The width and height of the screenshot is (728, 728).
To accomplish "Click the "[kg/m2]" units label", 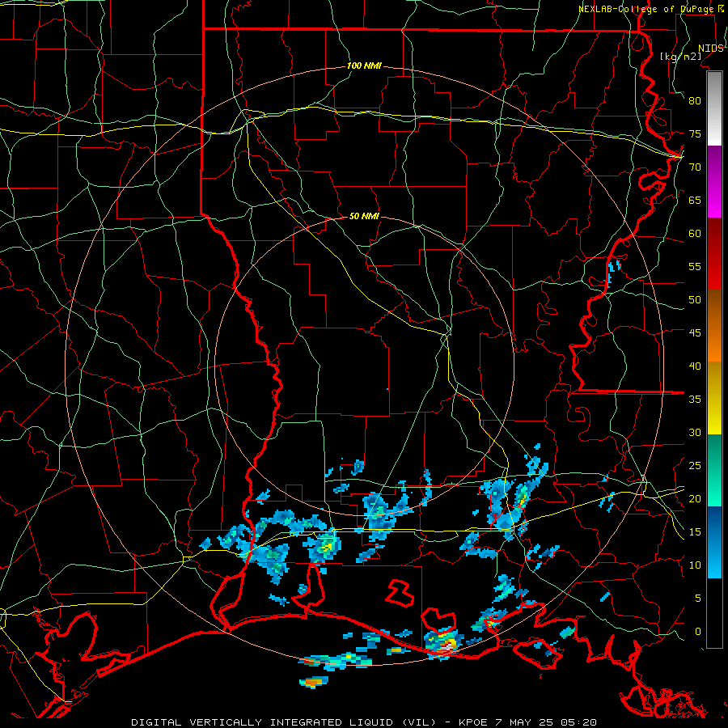I will pos(680,57).
